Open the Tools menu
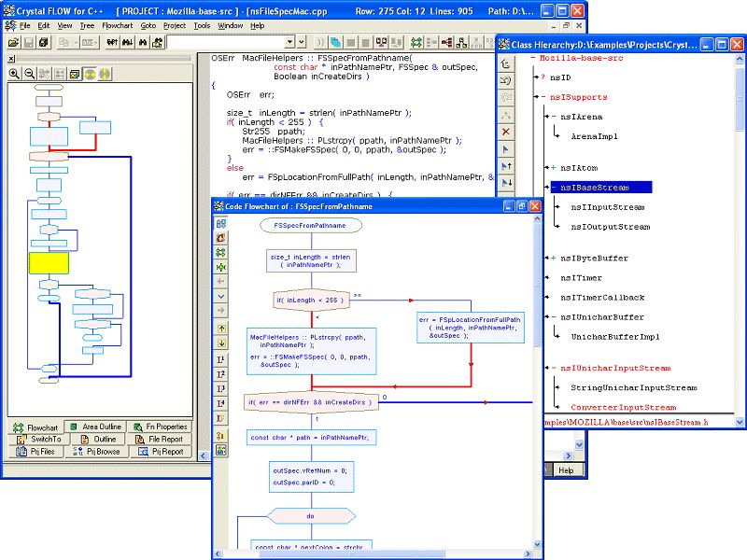This screenshot has width=747, height=560. pos(202,26)
